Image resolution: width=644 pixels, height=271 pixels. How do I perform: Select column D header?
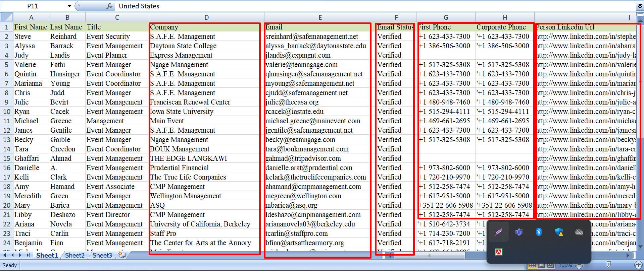point(206,17)
